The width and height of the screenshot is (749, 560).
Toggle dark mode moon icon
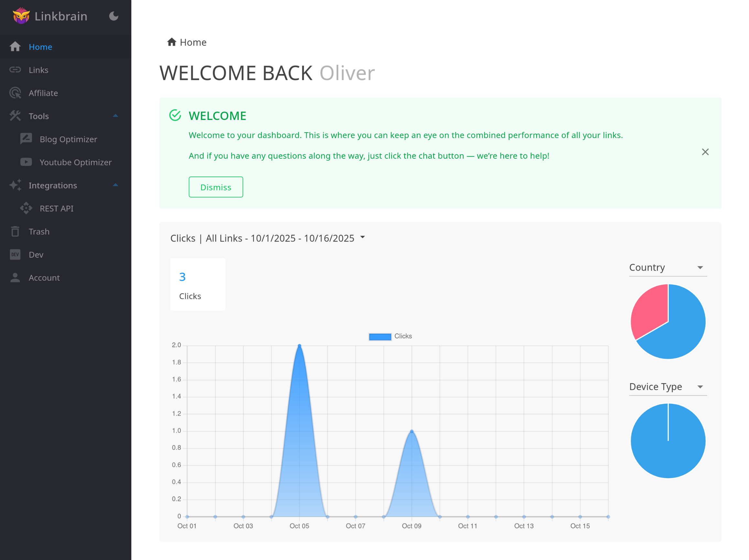(x=114, y=16)
